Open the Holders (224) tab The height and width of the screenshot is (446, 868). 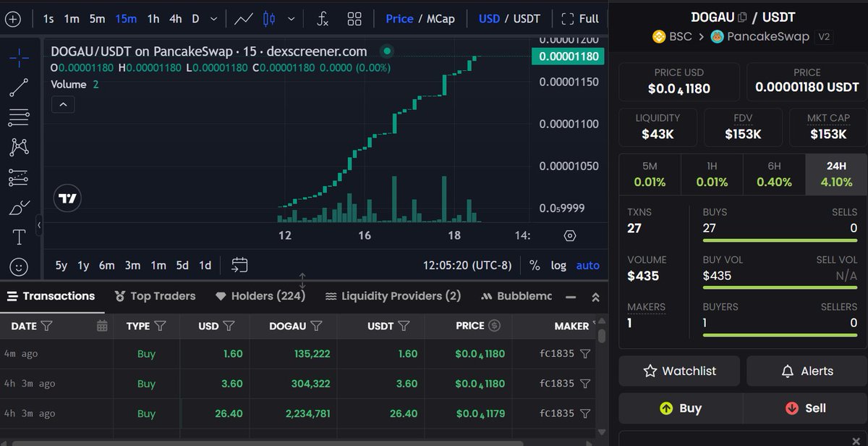click(260, 296)
